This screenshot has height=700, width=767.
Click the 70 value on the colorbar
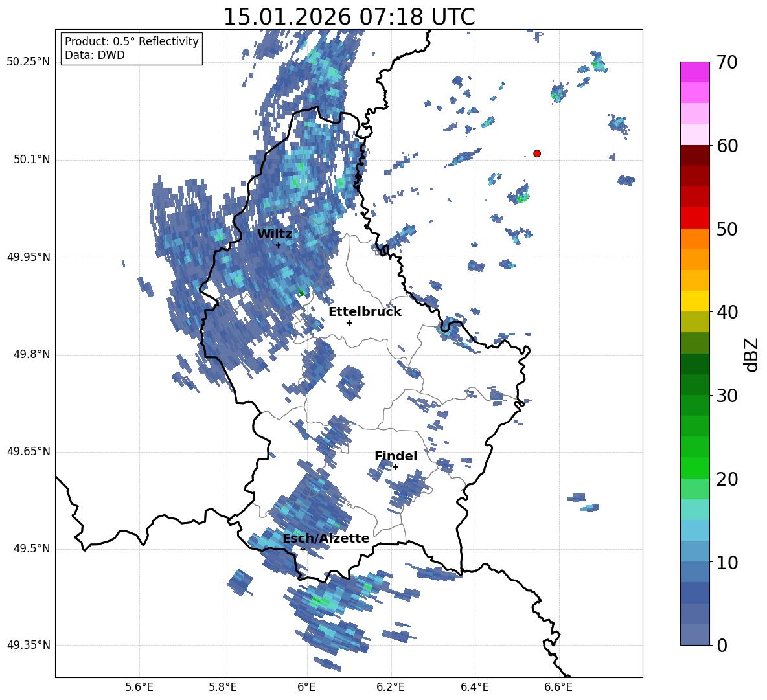click(727, 63)
